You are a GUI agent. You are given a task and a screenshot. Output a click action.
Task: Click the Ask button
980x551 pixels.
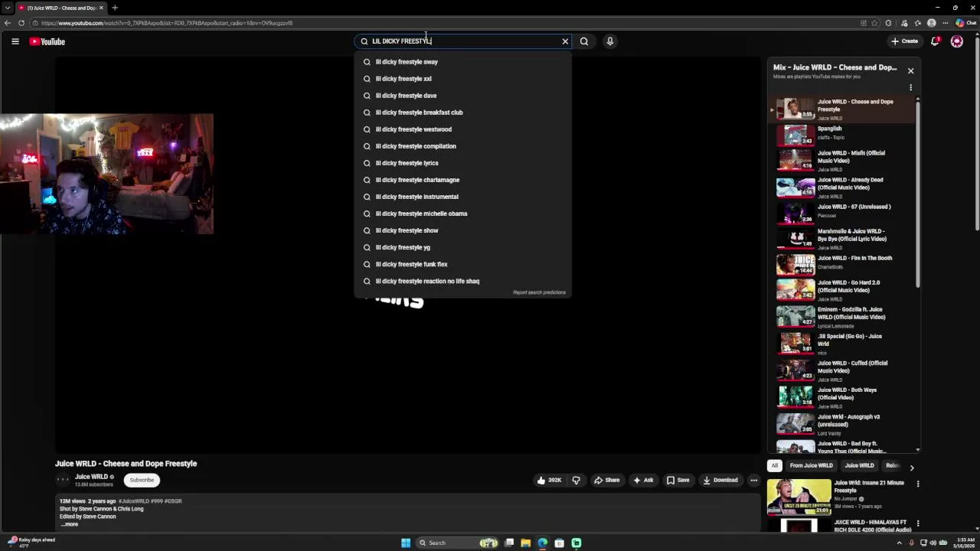tap(643, 480)
